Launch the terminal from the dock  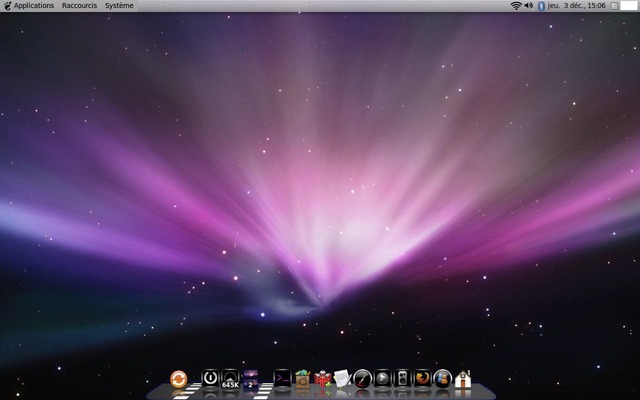[282, 378]
